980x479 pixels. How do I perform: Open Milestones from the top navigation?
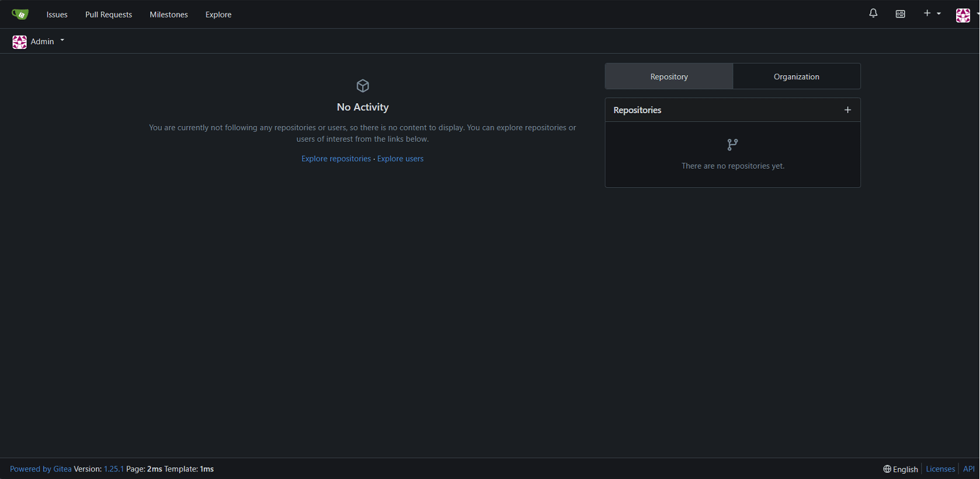point(169,15)
